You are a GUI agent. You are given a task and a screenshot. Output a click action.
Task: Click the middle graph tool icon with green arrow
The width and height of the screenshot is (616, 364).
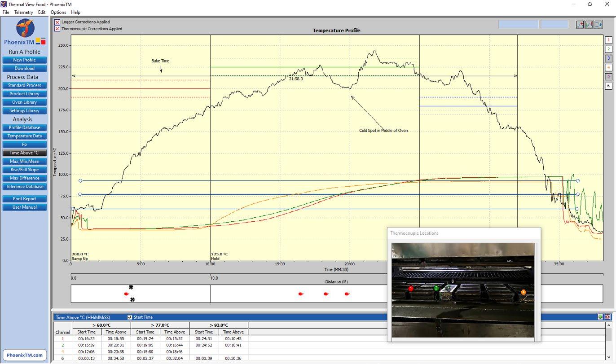589,25
